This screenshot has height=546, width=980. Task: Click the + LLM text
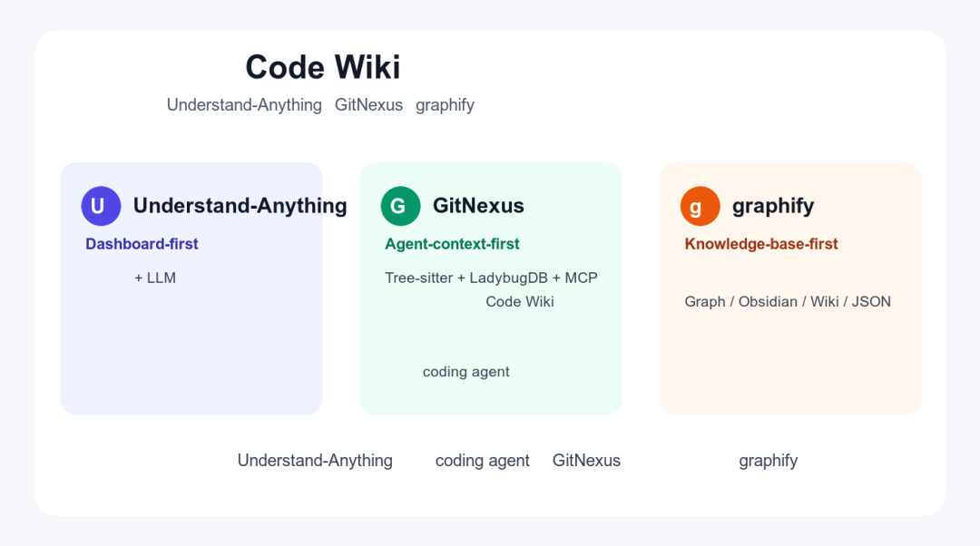point(155,278)
